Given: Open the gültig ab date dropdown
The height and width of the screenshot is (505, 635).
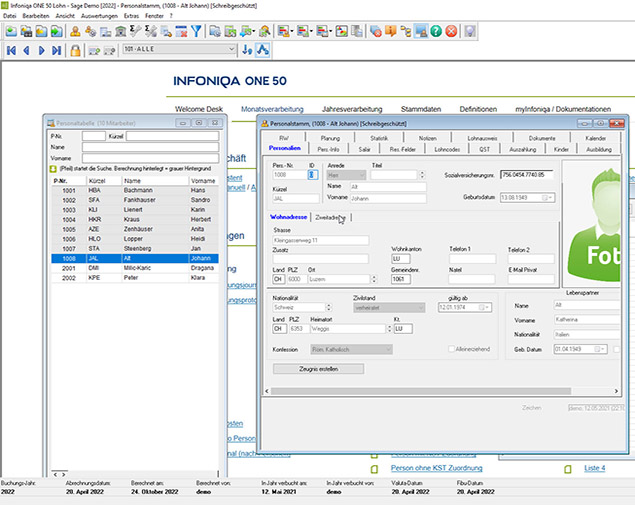Looking at the screenshot, I should pos(485,307).
